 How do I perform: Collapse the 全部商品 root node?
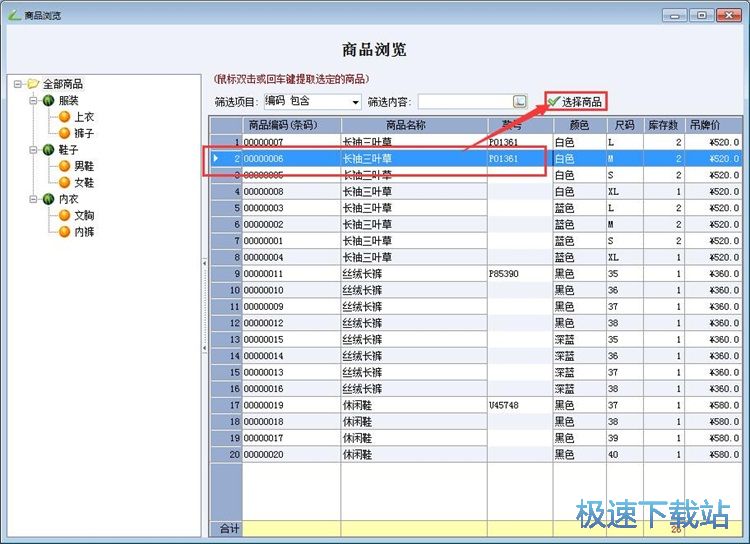pyautogui.click(x=18, y=84)
